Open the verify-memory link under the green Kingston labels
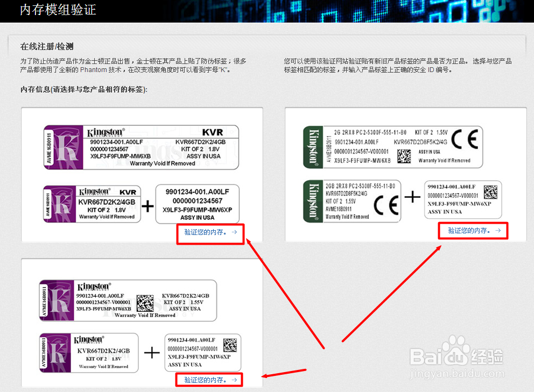 [474, 231]
